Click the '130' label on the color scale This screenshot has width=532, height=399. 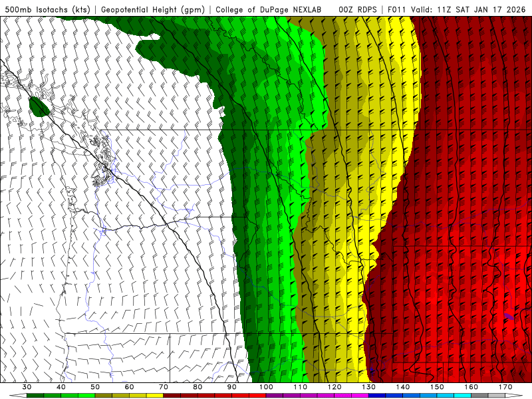click(369, 387)
